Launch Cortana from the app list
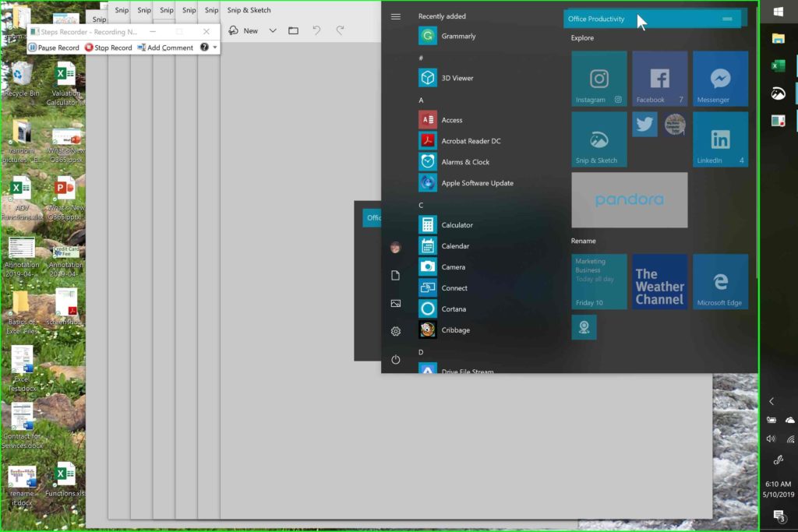 [x=443, y=308]
